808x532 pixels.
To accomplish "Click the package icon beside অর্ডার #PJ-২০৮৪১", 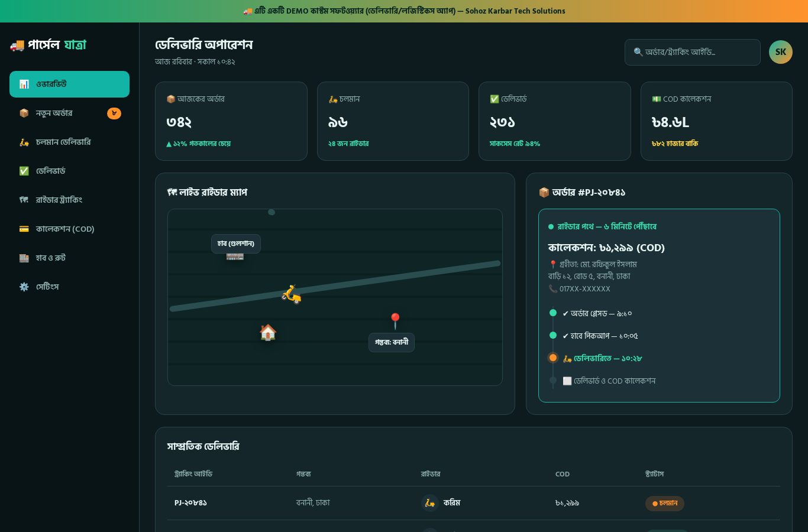I will point(544,192).
